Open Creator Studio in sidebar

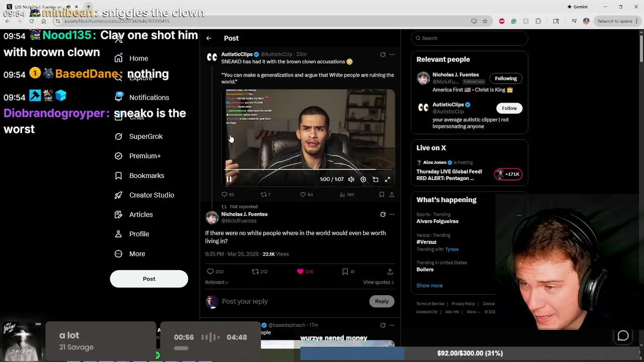tap(144, 195)
